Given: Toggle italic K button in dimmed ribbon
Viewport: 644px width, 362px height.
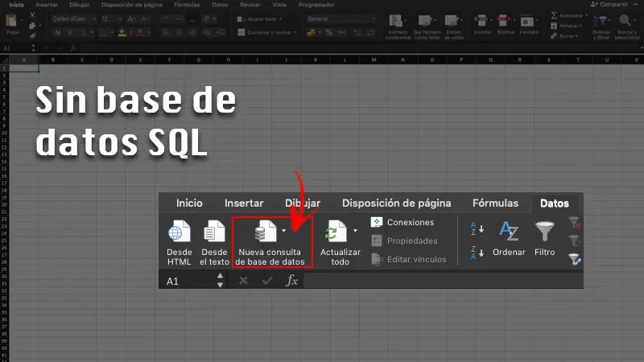Looking at the screenshot, I should [x=71, y=32].
